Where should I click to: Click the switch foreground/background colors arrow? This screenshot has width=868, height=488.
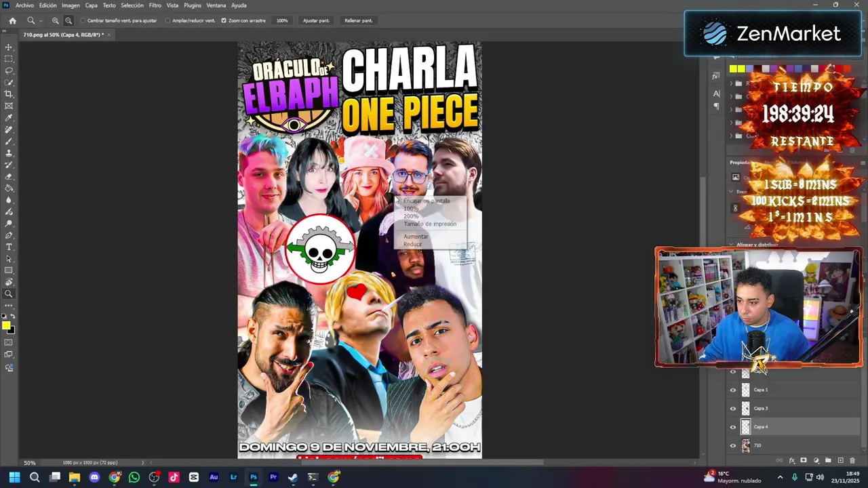[13, 317]
